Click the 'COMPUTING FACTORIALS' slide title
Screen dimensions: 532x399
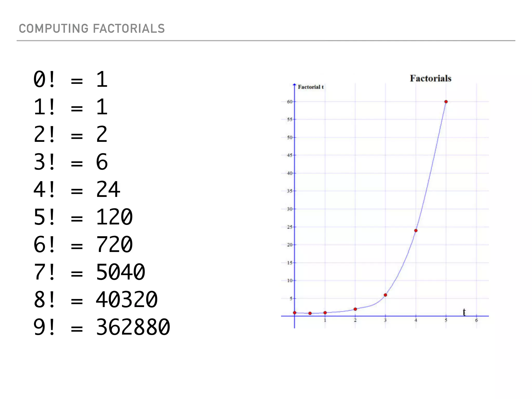click(92, 29)
